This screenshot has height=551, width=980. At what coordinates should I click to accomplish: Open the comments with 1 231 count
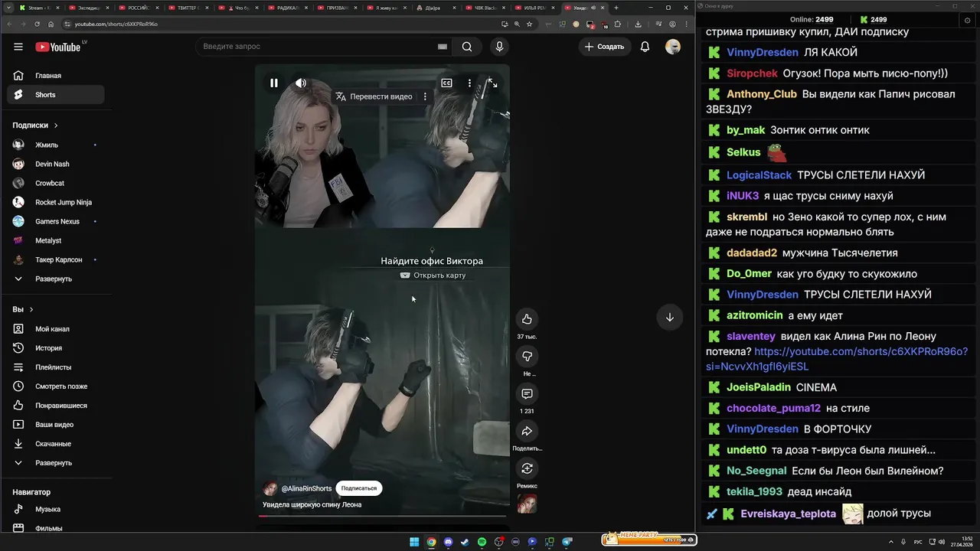click(527, 393)
